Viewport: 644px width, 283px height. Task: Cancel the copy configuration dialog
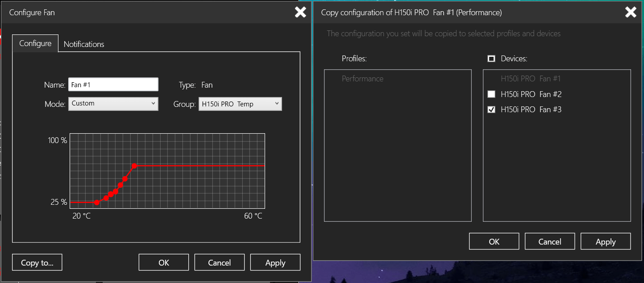pyautogui.click(x=550, y=241)
